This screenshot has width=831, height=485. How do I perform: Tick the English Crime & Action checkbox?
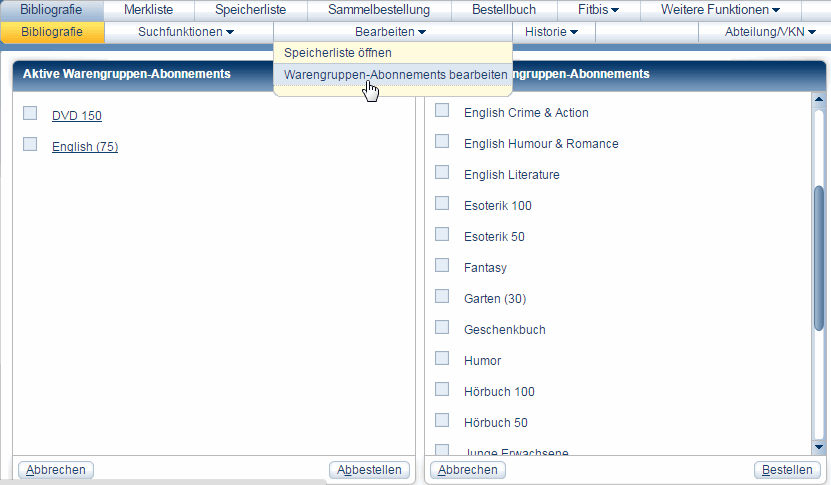point(442,110)
